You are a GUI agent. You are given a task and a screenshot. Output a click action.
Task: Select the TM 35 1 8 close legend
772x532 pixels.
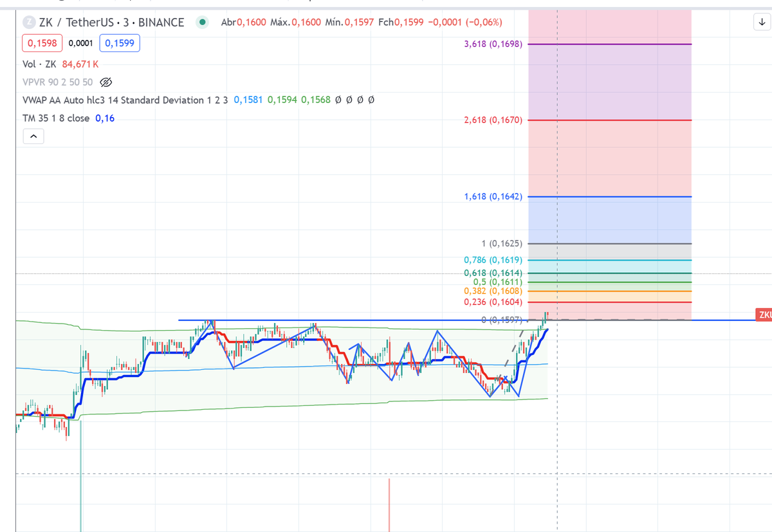point(56,118)
